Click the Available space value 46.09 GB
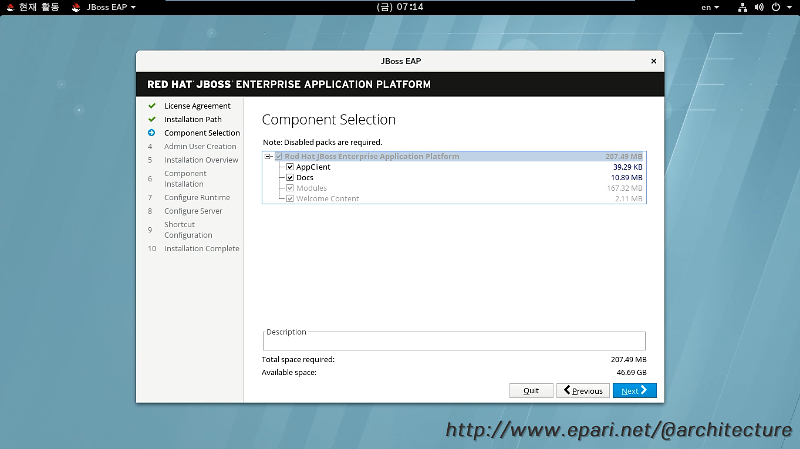Viewport: 800px width, 449px height. tap(631, 372)
